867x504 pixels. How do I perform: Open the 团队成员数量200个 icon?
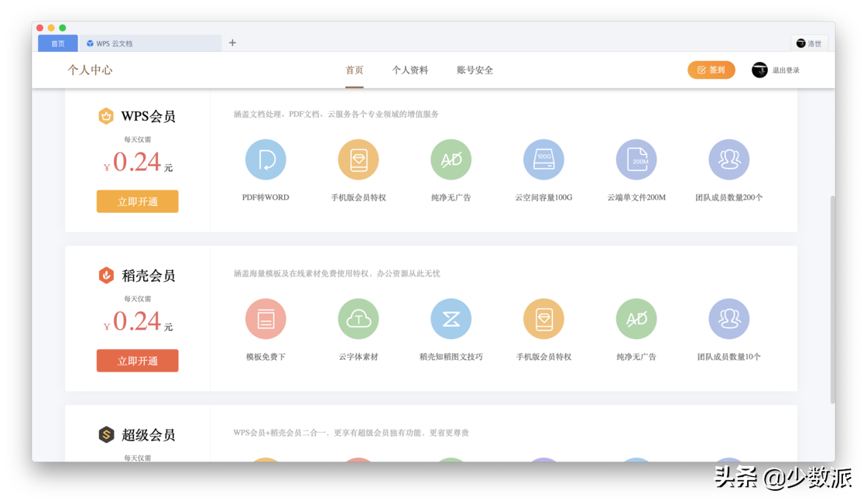pyautogui.click(x=728, y=160)
